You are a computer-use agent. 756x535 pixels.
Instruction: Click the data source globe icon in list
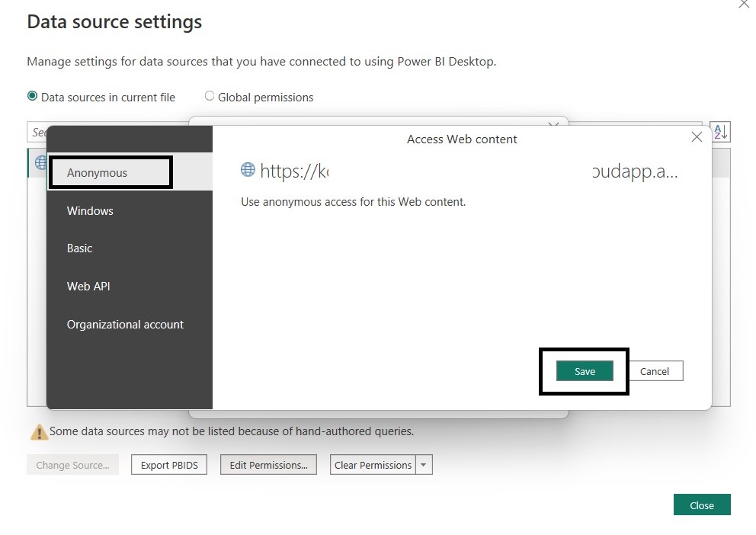coord(40,162)
